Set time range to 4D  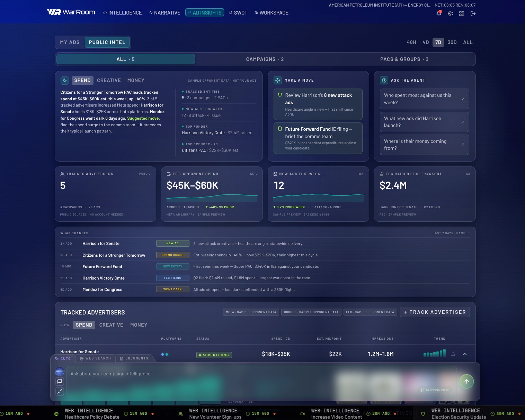pos(426,42)
